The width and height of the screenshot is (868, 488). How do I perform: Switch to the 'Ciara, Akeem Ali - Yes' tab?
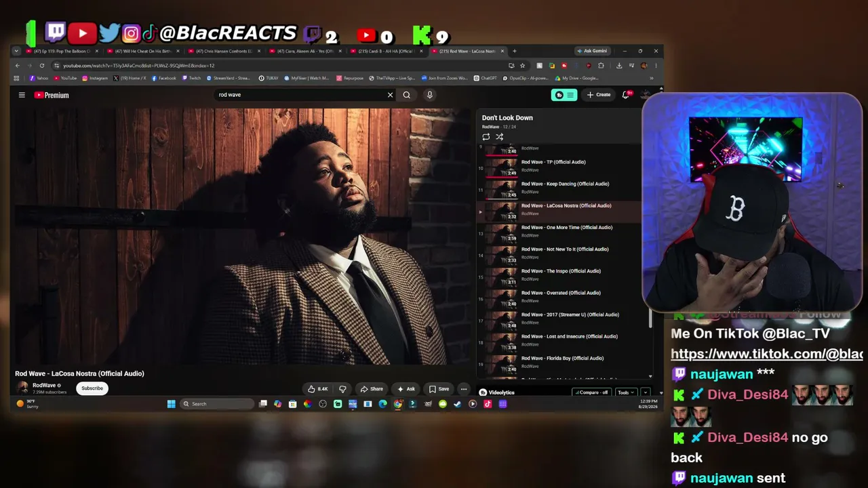[x=305, y=51]
